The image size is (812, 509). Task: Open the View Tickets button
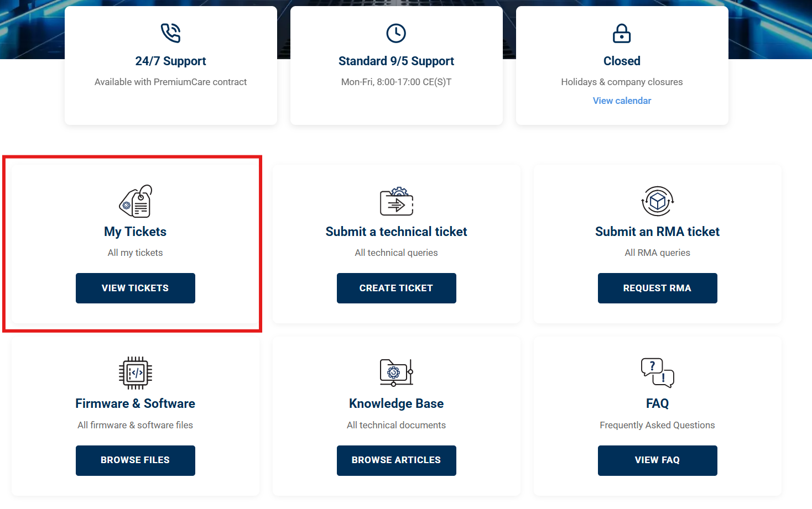[136, 288]
